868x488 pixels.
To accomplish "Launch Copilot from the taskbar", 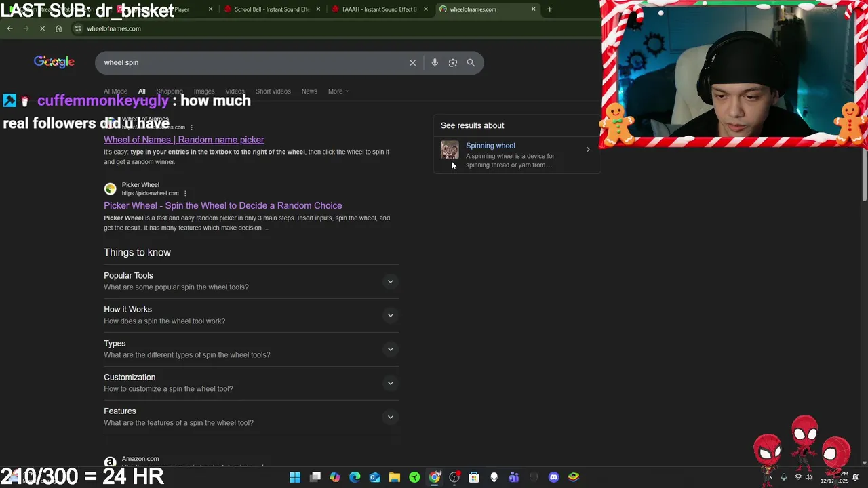I will pos(335,477).
